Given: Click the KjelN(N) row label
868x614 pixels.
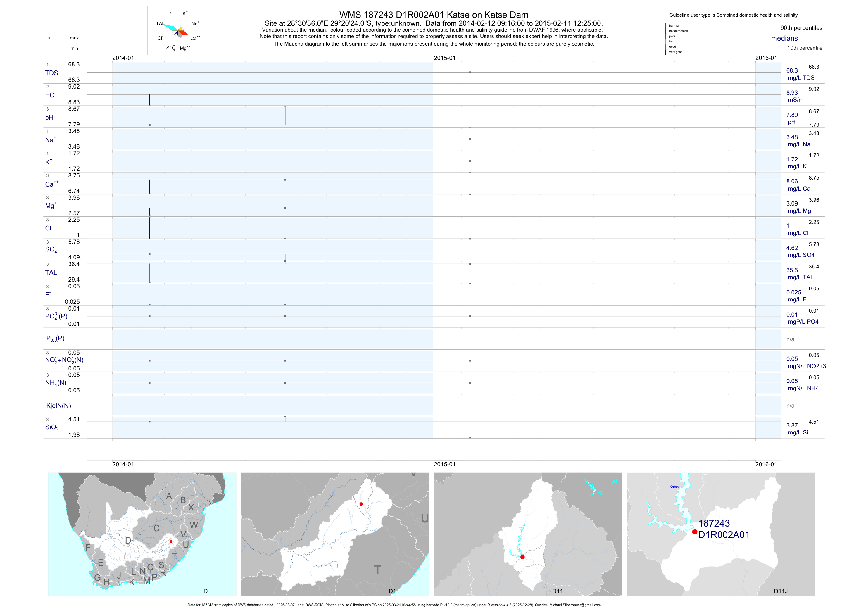Looking at the screenshot, I should tap(58, 406).
